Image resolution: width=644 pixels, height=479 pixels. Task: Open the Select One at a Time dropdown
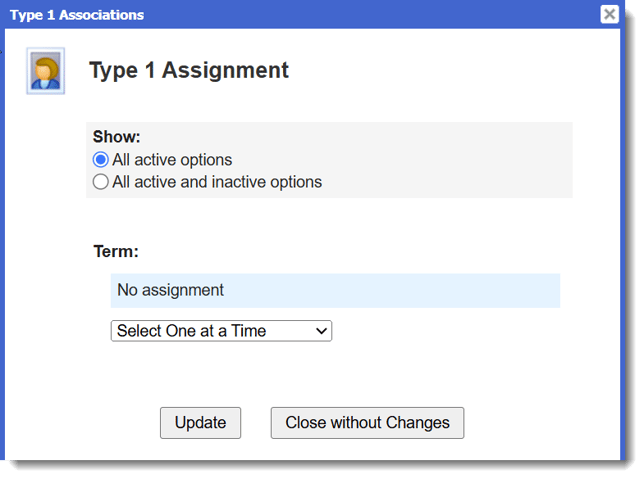tap(220, 331)
